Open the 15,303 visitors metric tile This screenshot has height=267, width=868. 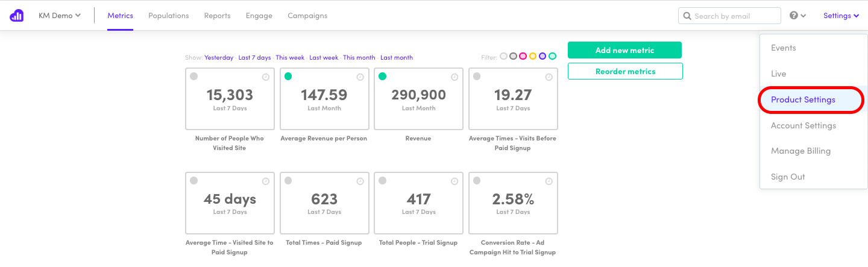point(230,99)
